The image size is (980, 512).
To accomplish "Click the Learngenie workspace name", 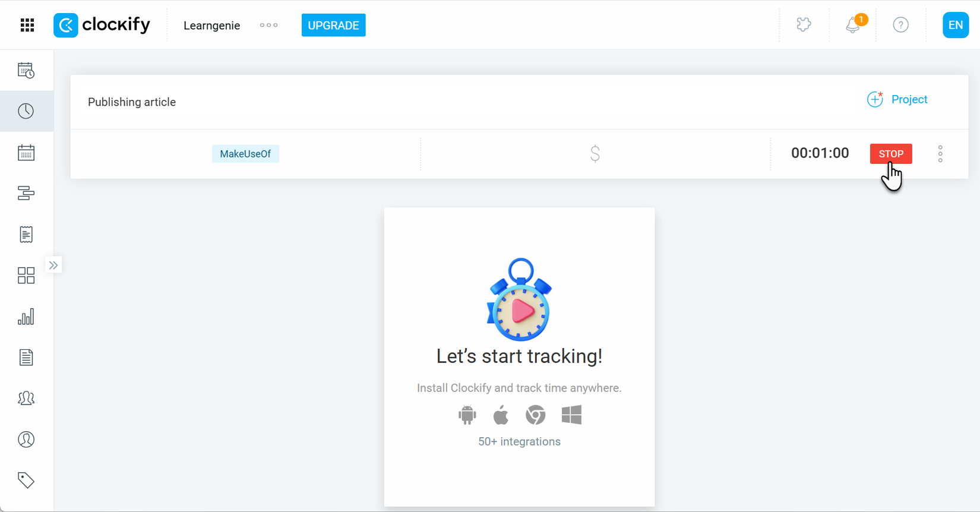I will click(212, 26).
